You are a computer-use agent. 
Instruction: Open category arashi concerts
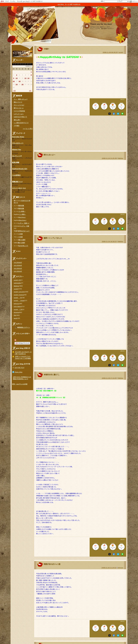(19, 292)
